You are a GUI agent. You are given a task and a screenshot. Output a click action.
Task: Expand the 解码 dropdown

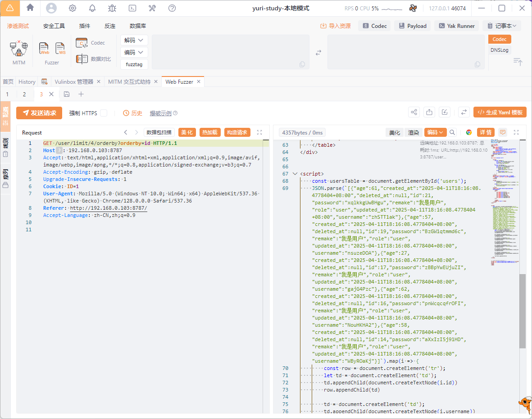click(x=134, y=40)
